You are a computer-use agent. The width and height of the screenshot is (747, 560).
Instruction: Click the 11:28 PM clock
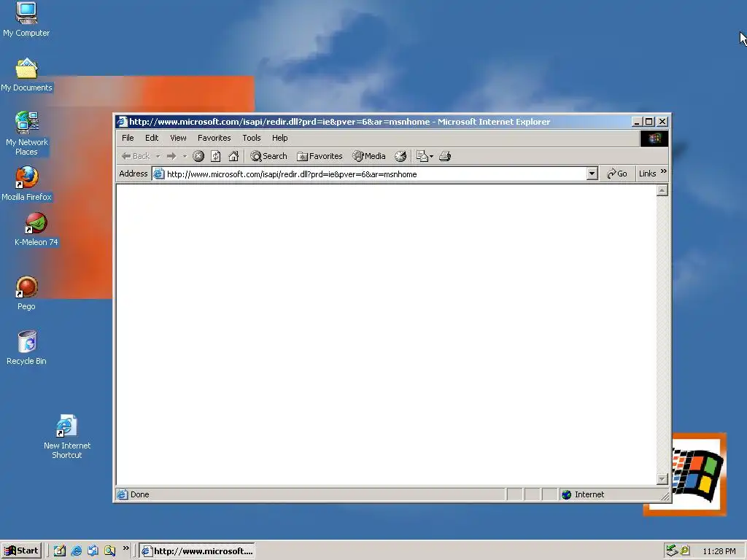[719, 551]
